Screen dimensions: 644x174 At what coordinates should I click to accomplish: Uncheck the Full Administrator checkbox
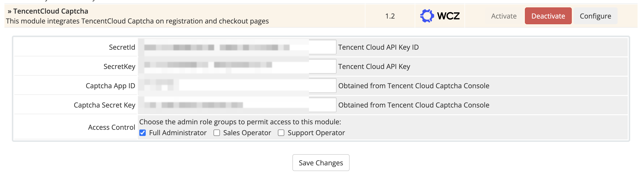143,133
